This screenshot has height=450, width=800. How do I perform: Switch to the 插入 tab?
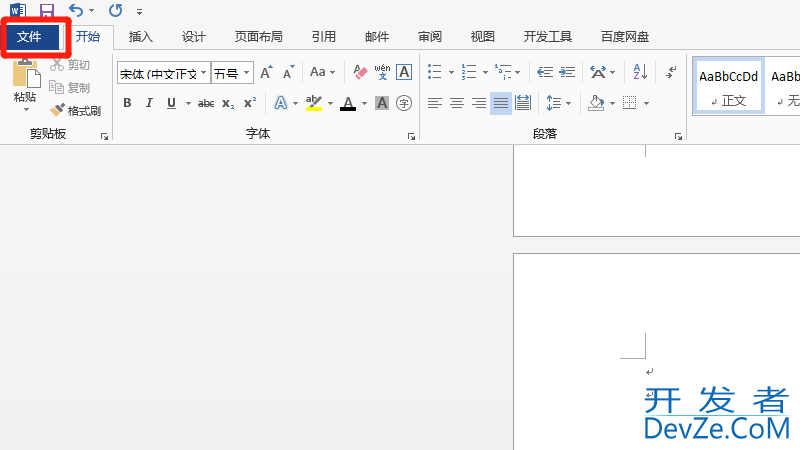point(140,37)
